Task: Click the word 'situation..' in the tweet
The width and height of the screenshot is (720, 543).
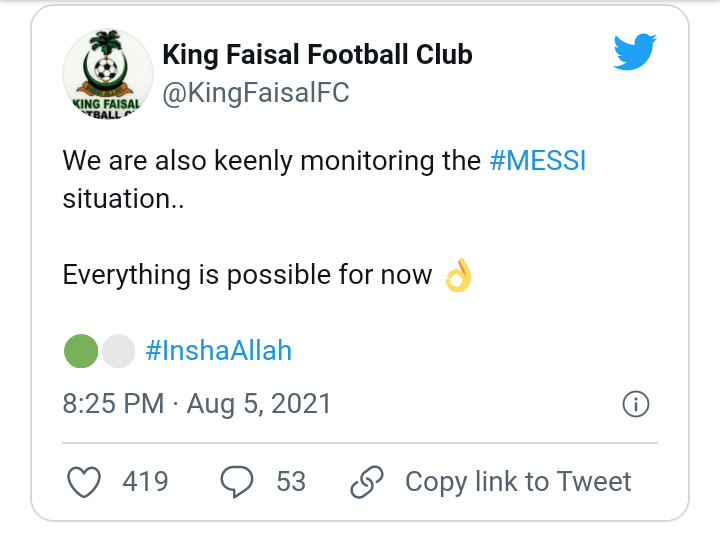Action: (124, 198)
